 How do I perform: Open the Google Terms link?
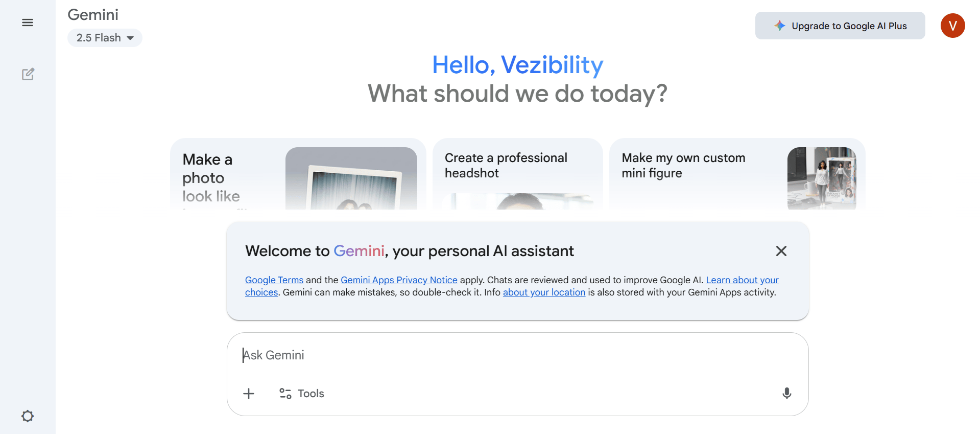(274, 280)
